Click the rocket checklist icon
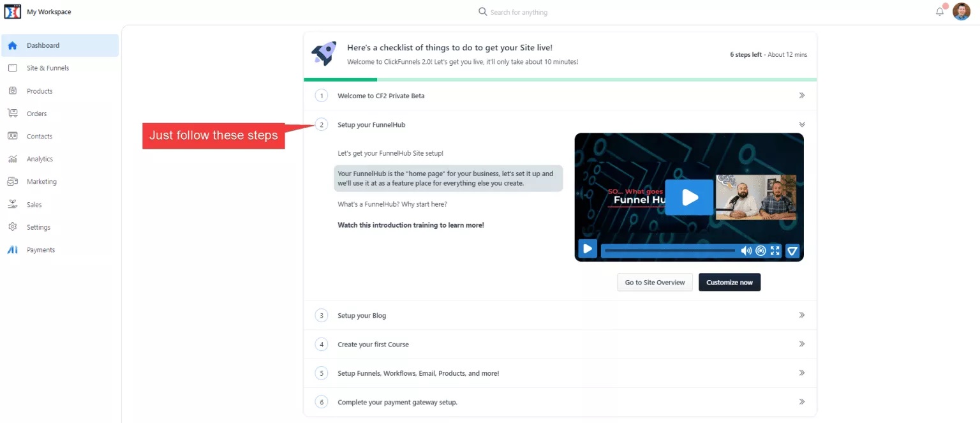980x423 pixels. [323, 54]
